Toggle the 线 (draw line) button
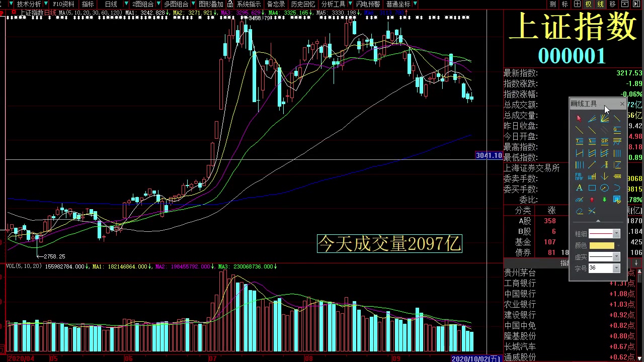644x362 pixels. [600, 4]
